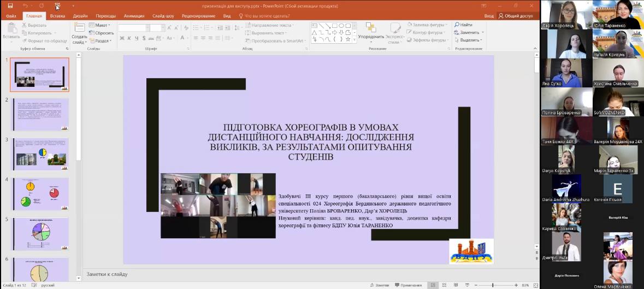Viewport: 644px width, 289px height.
Task: Click the Упорядочить arrange icon
Action: click(371, 28)
